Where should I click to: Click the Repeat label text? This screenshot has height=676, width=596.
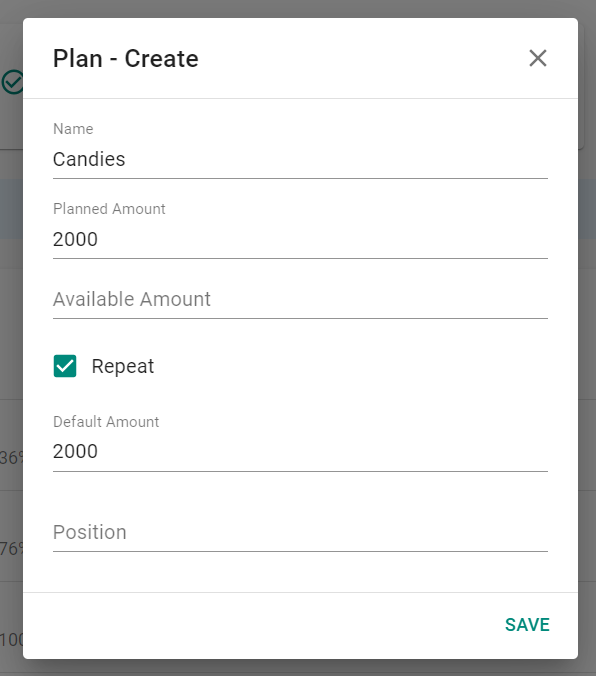[123, 366]
